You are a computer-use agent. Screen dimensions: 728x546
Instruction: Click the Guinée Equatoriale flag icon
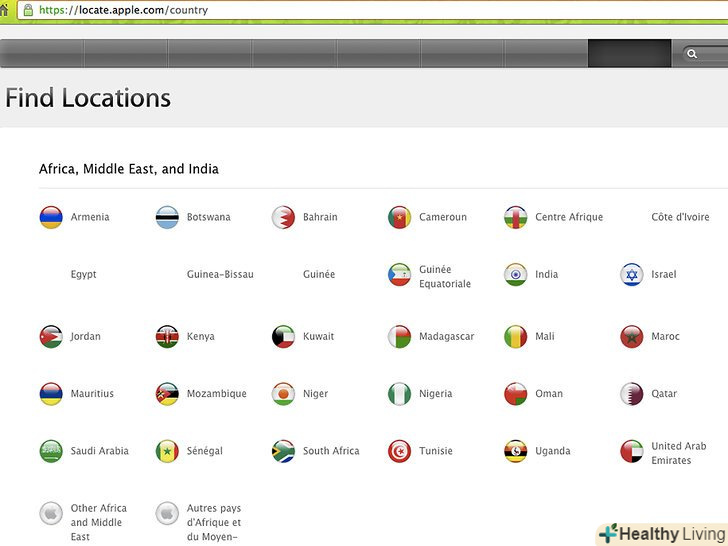[399, 274]
